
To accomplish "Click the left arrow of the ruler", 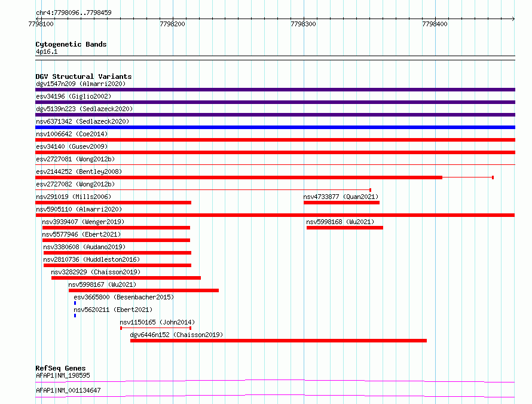I will coord(37,19).
